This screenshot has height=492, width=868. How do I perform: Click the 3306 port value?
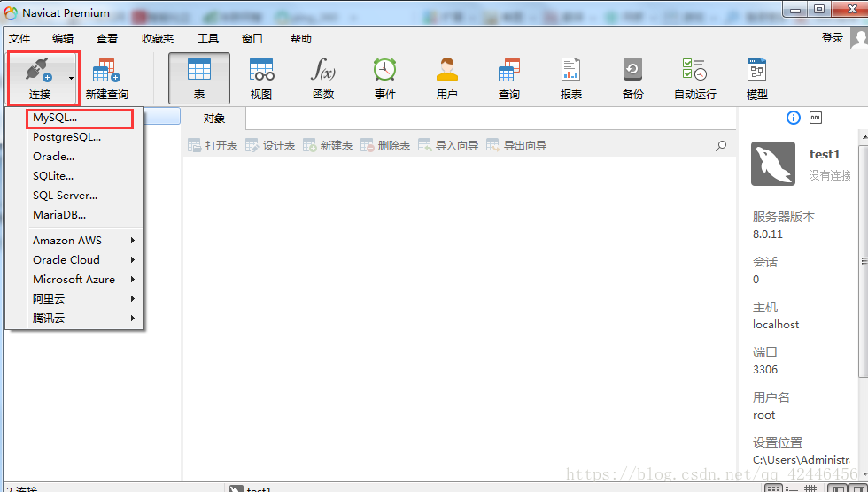765,369
